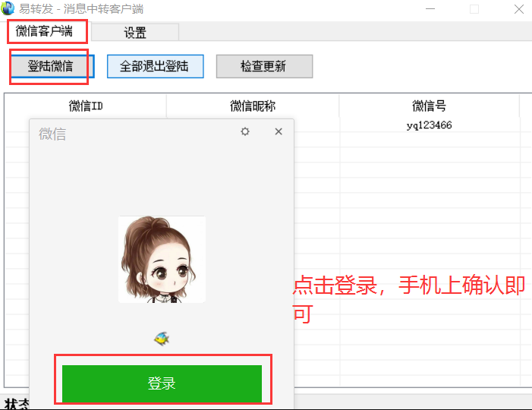Select the 微信ID column header
This screenshot has width=532, height=410.
(x=86, y=106)
